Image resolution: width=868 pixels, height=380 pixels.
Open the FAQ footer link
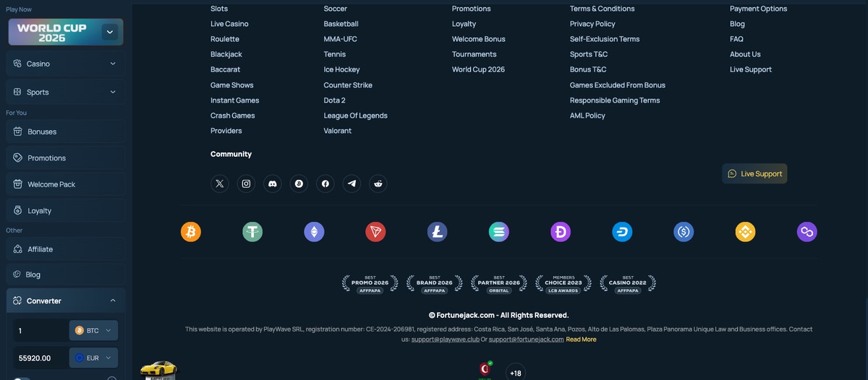tap(736, 39)
